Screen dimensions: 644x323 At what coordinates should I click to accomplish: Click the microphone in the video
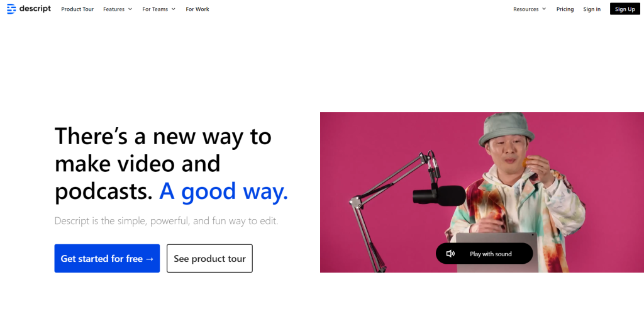[439, 195]
